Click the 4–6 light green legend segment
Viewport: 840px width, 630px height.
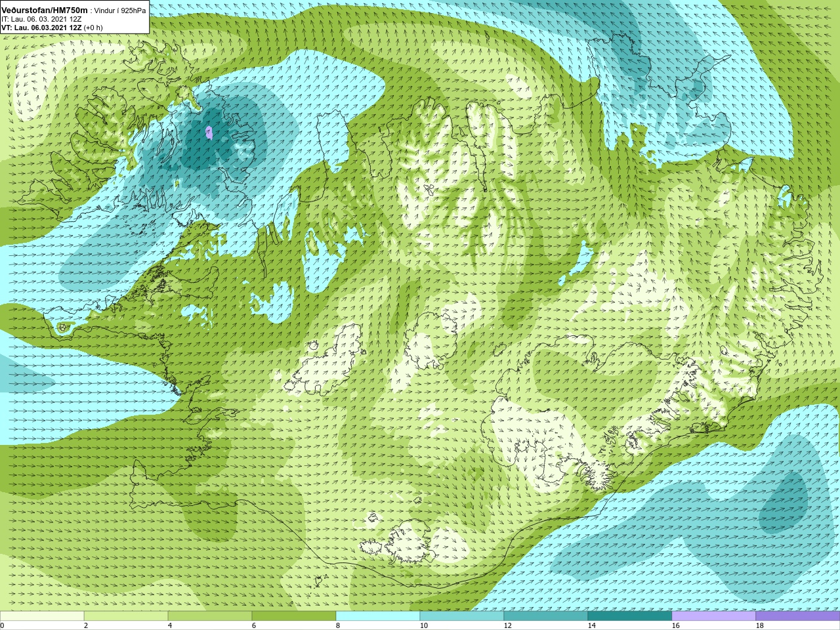click(210, 616)
